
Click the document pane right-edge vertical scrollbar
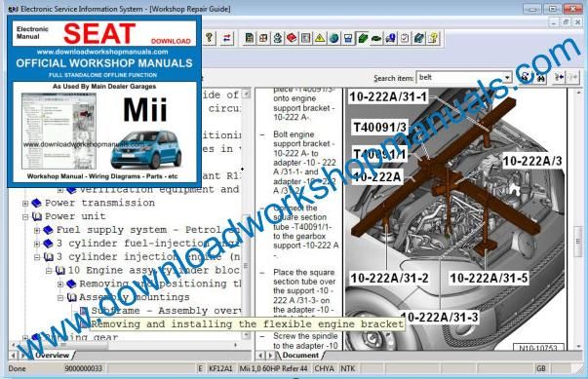[x=577, y=219]
